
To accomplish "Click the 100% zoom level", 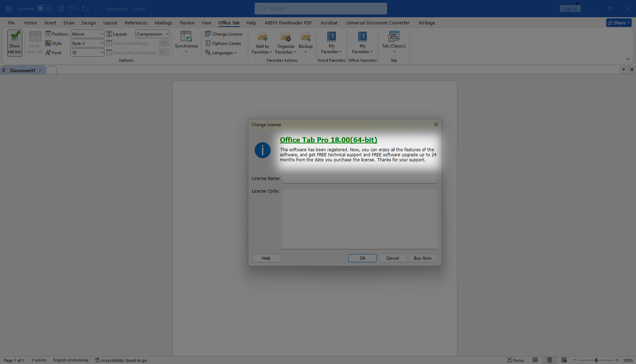I will 628,360.
